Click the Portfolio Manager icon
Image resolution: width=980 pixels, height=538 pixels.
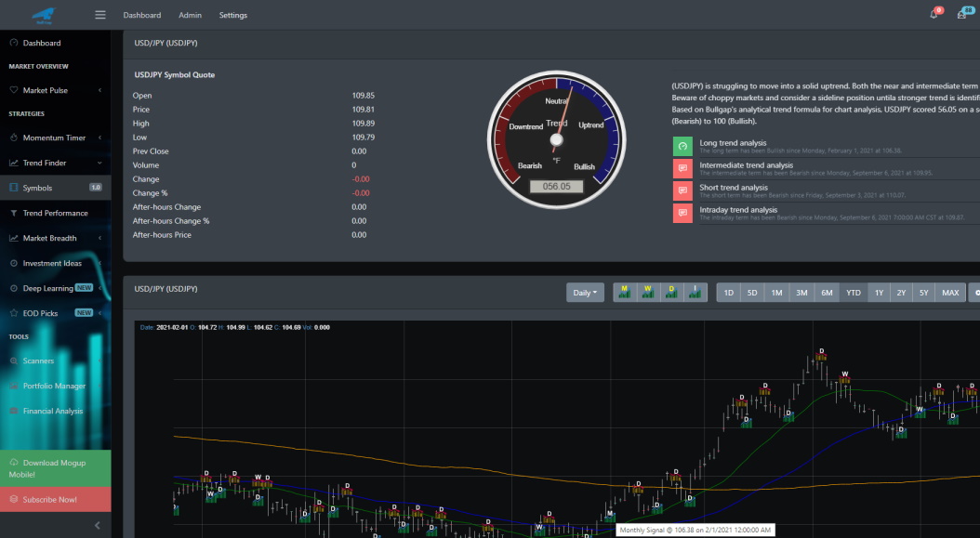(14, 386)
